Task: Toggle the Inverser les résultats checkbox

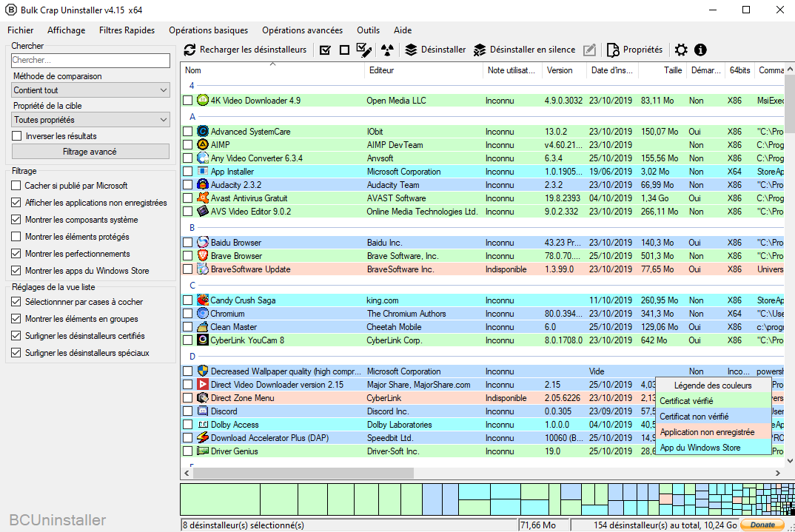Action: pos(17,136)
